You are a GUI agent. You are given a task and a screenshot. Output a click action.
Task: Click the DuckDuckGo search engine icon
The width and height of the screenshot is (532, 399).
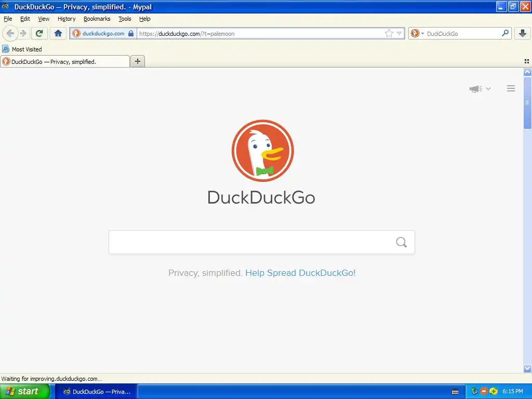[x=415, y=33]
